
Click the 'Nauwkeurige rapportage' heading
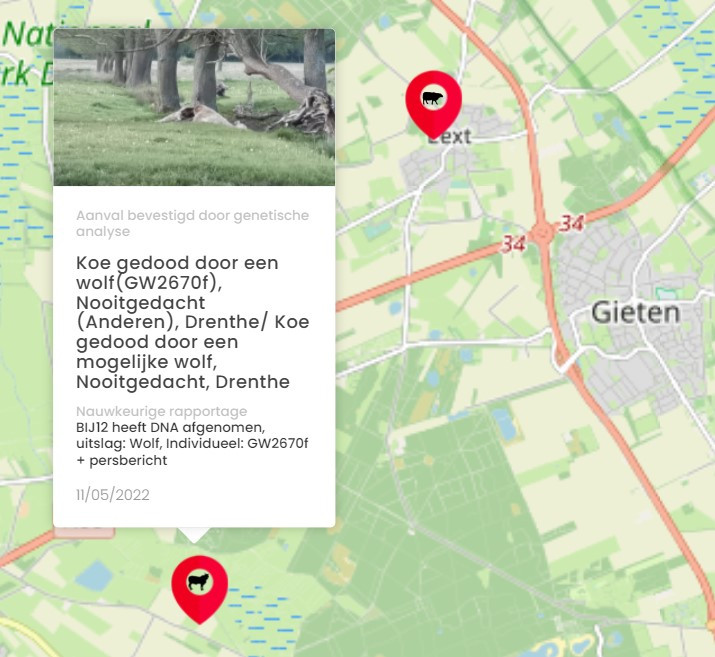pos(161,411)
